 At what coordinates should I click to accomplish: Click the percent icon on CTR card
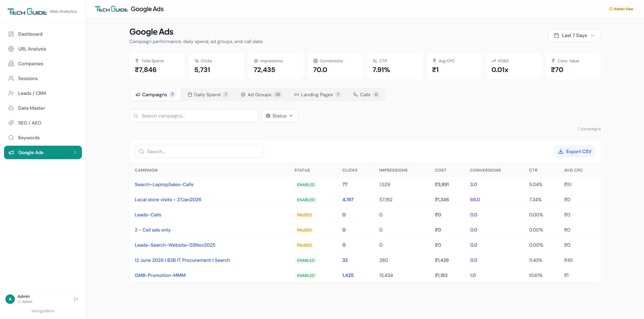[x=375, y=61]
